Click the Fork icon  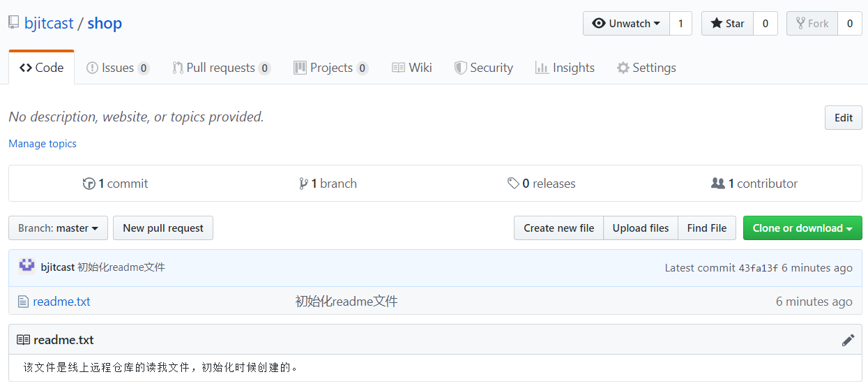800,23
